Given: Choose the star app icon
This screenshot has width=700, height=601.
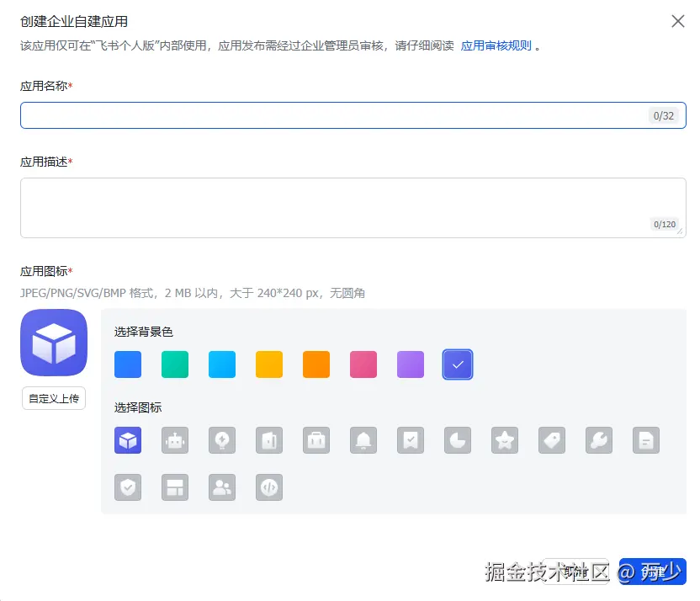Looking at the screenshot, I should tap(505, 440).
